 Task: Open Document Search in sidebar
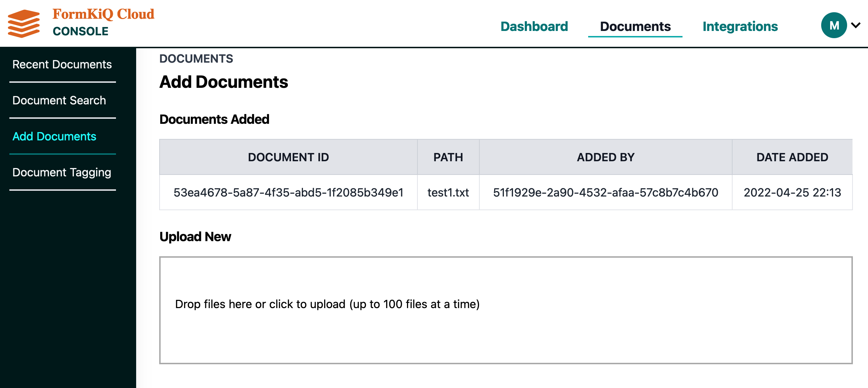click(x=59, y=100)
